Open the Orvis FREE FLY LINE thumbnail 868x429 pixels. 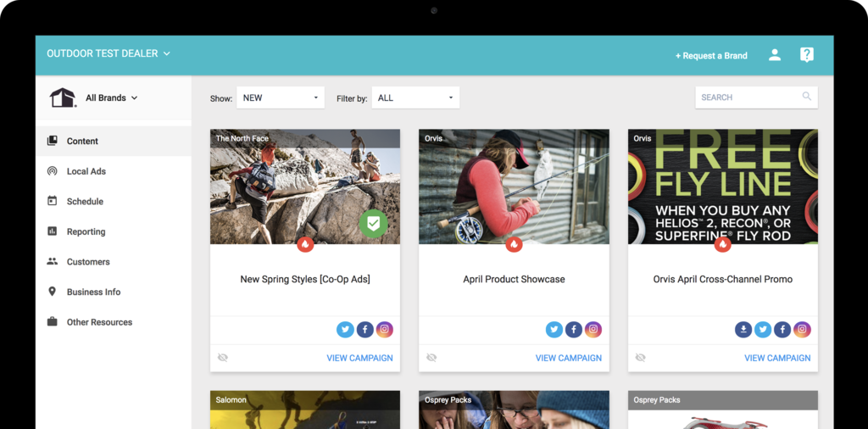point(722,187)
